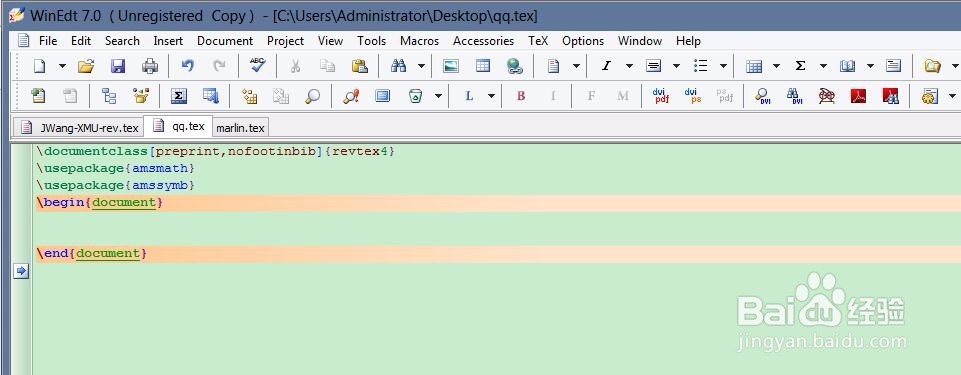Screen dimensions: 961x375
Task: Run DVI search binoculars icon
Action: click(x=794, y=96)
